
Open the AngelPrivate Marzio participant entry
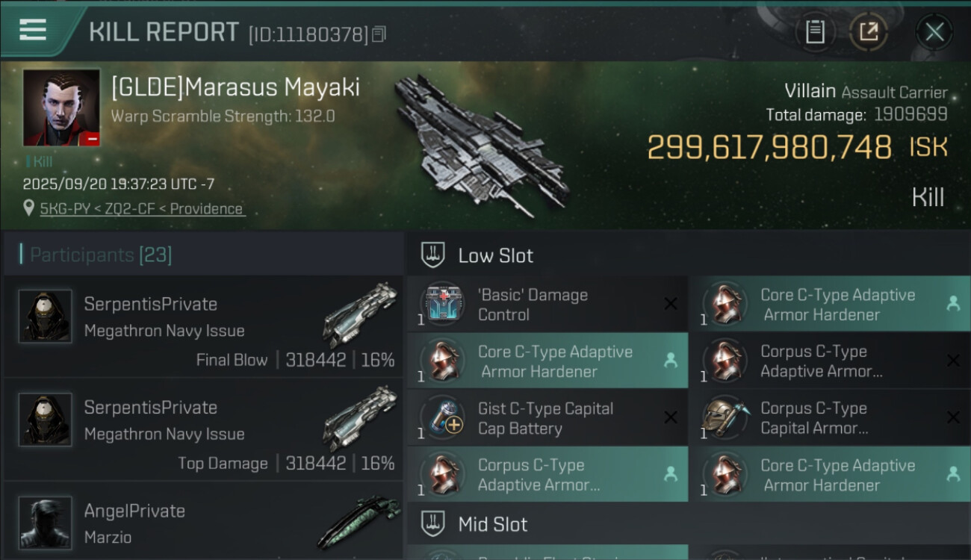(x=203, y=522)
